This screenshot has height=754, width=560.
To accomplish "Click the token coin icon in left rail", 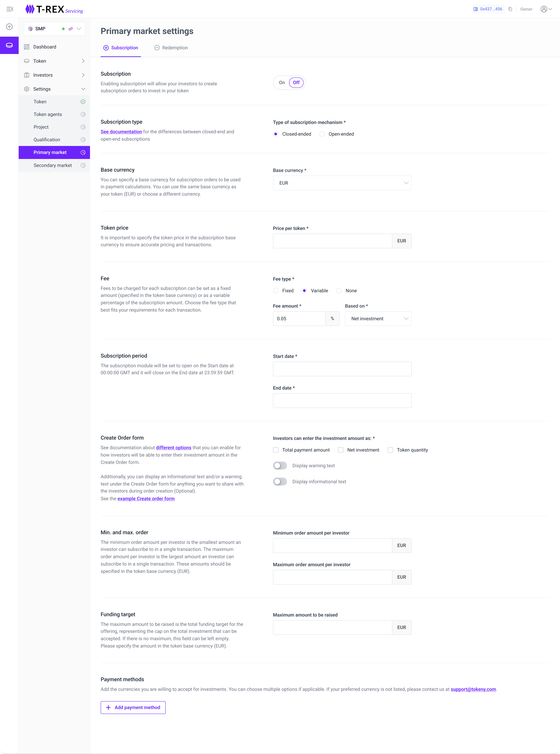I will (x=9, y=45).
